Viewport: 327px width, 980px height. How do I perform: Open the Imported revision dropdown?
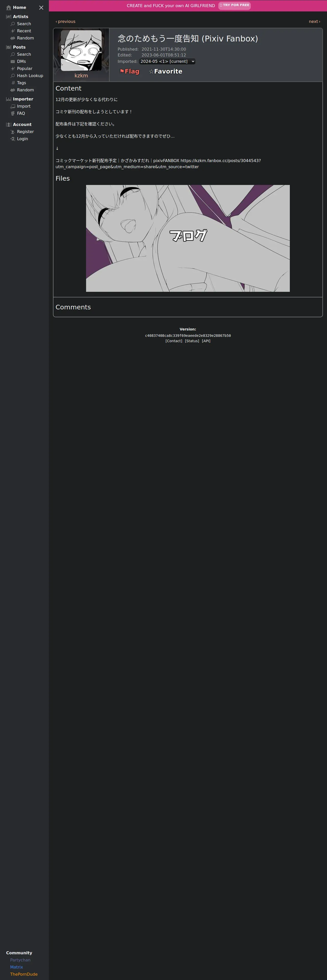(167, 62)
